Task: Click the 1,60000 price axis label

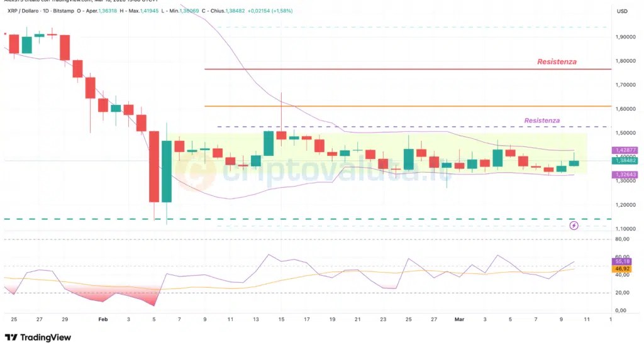Action: pos(626,109)
